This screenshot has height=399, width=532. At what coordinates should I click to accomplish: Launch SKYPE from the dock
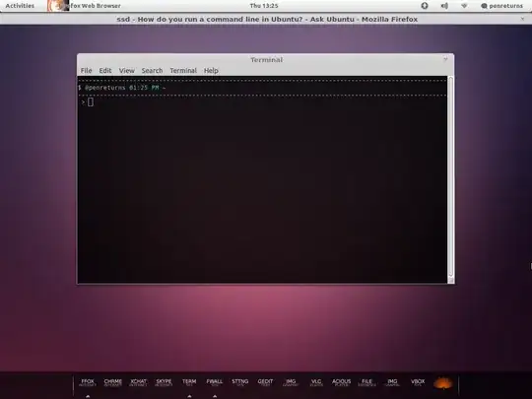point(164,382)
